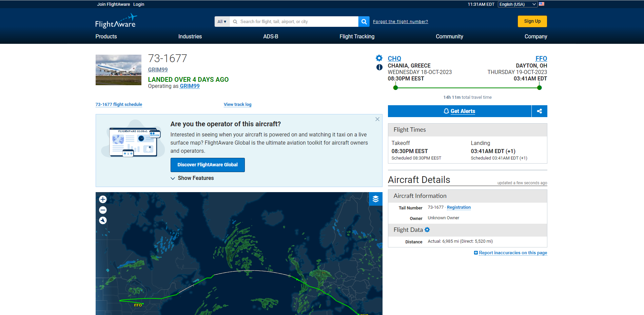The width and height of the screenshot is (644, 315).
Task: Open View track log link
Action: (x=238, y=105)
